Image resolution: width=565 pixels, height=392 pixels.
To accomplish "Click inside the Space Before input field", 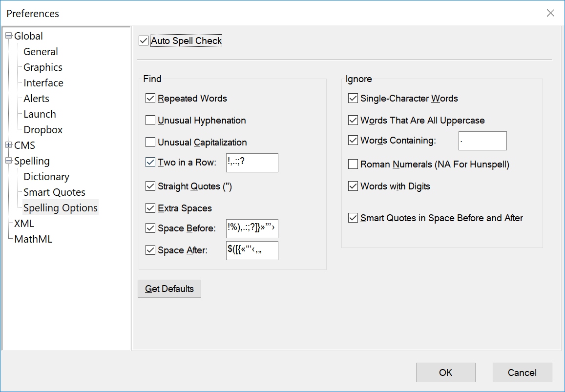I will [252, 228].
